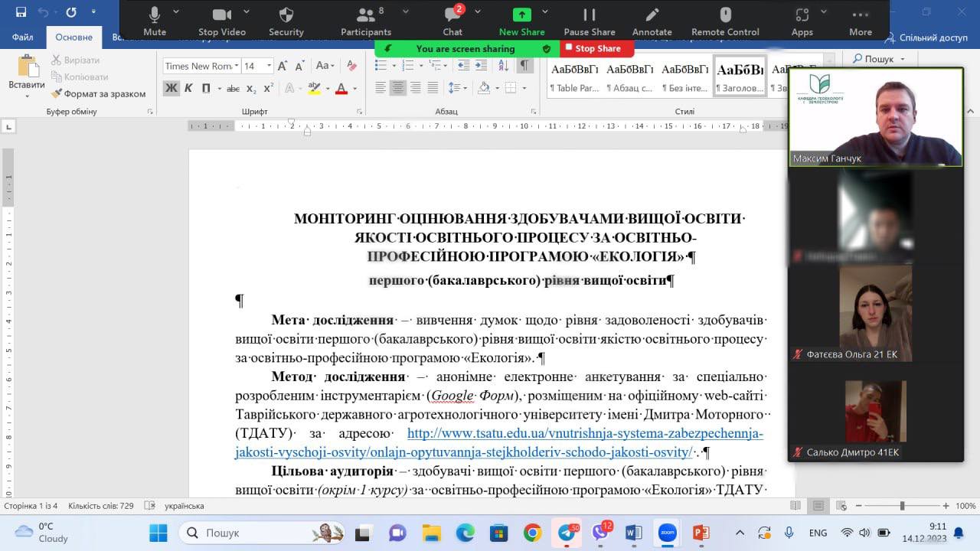
Task: Expand the font name dropdown (Times New Roman)
Action: click(237, 67)
